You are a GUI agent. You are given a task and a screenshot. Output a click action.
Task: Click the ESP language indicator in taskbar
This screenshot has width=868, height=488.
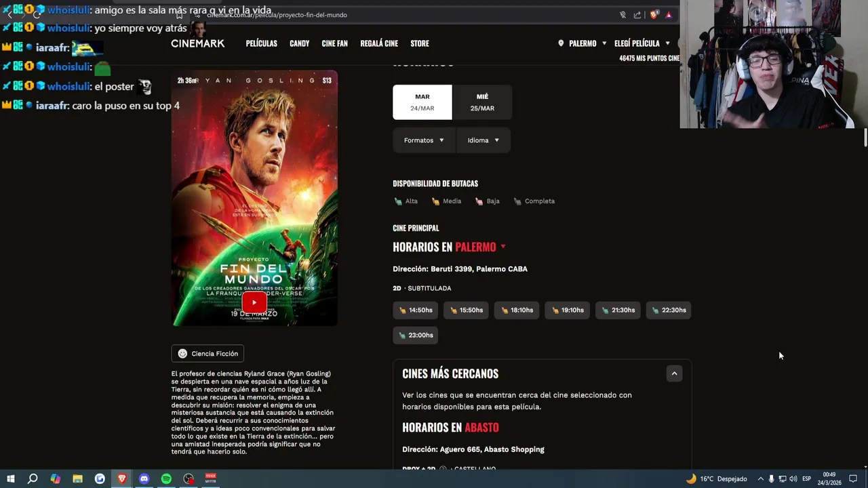coord(806,479)
